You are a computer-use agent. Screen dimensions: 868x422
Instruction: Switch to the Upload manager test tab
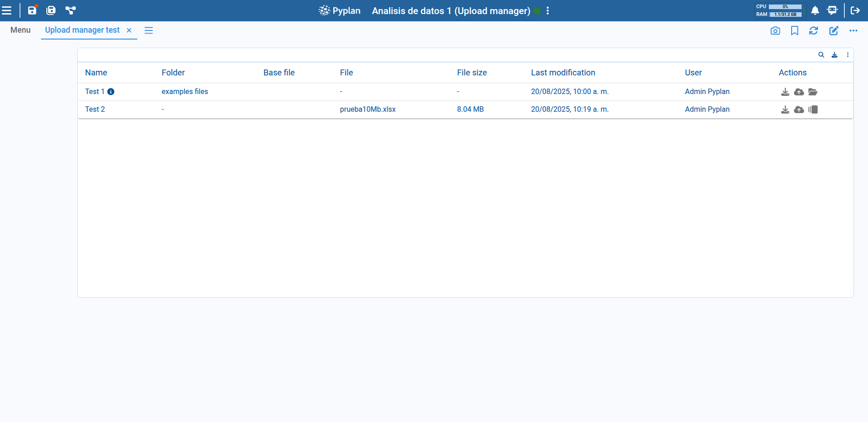pyautogui.click(x=82, y=30)
